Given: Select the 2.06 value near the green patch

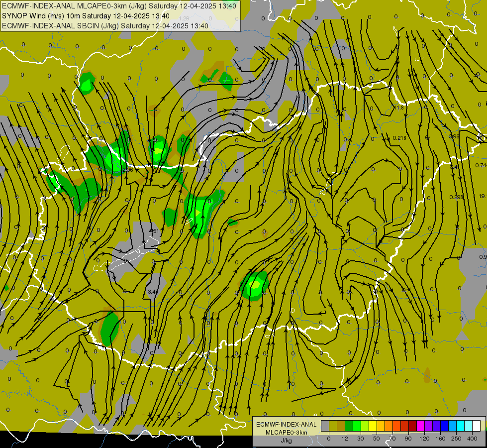Looking at the screenshot, I should [128, 170].
